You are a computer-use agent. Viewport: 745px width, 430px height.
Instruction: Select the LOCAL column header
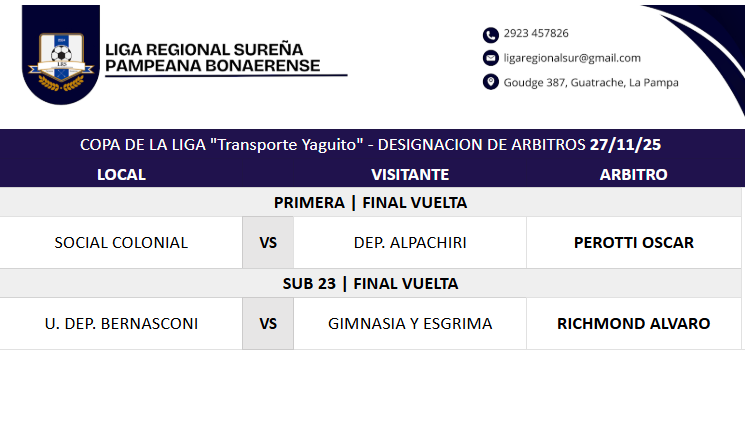(121, 174)
